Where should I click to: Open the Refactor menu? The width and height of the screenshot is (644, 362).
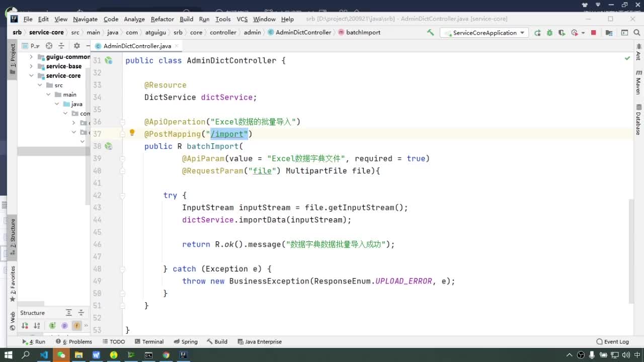[x=162, y=19]
